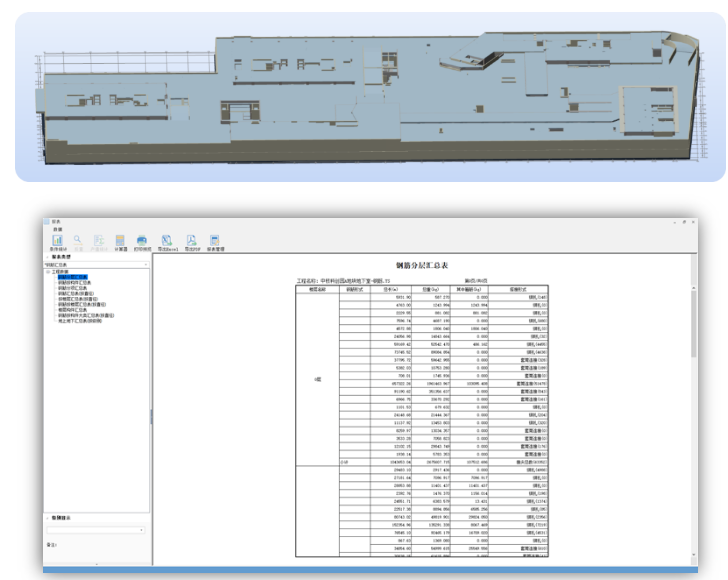Image resolution: width=728 pixels, height=580 pixels.
Task: Select the last report in tree list
Action: [79, 321]
